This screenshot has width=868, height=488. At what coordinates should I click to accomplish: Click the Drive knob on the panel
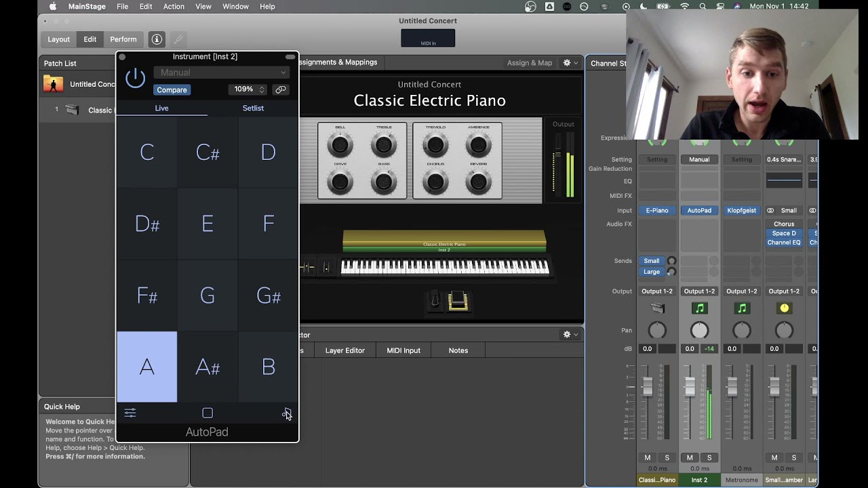click(x=340, y=181)
